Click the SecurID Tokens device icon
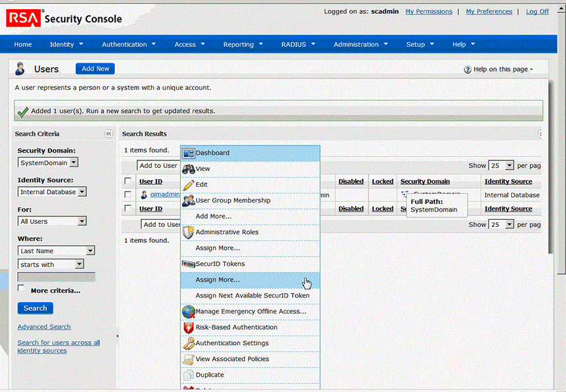This screenshot has height=392, width=566. pos(189,264)
